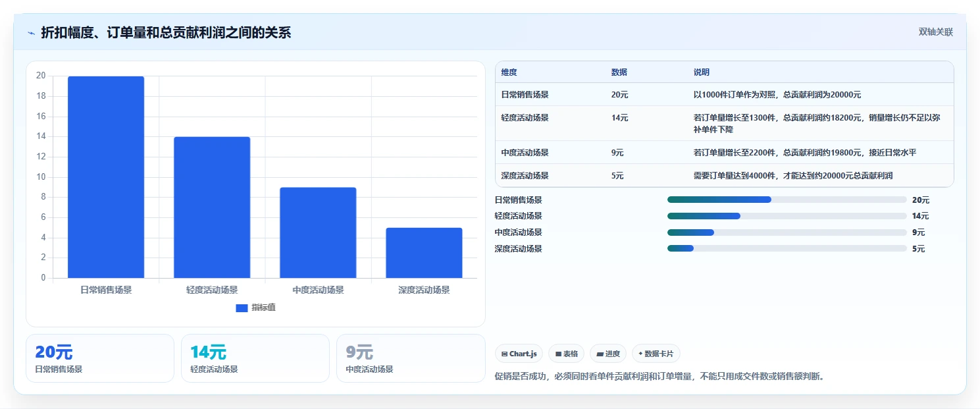Click the 深度活动场景 progress bar

[787, 249]
